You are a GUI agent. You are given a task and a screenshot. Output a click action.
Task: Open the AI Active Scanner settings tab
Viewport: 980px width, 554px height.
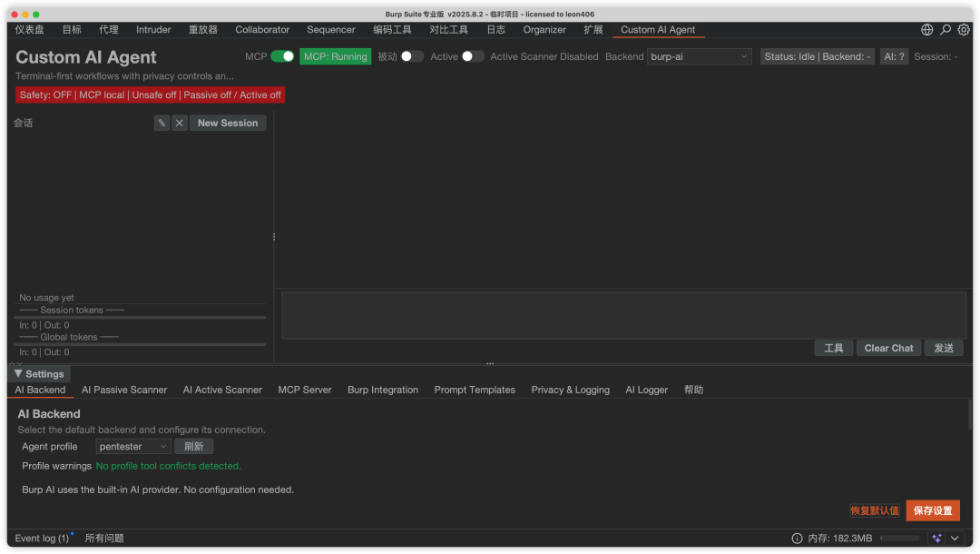coord(222,391)
